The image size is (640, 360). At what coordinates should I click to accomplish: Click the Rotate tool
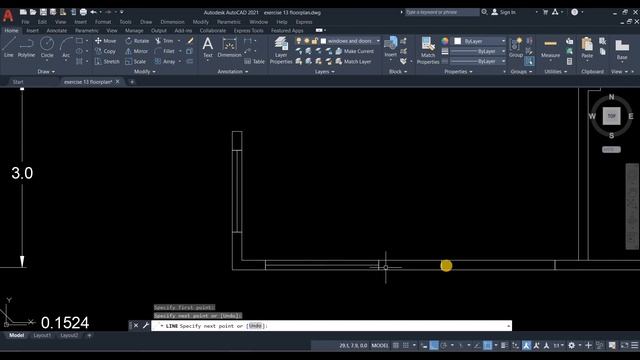(137, 41)
